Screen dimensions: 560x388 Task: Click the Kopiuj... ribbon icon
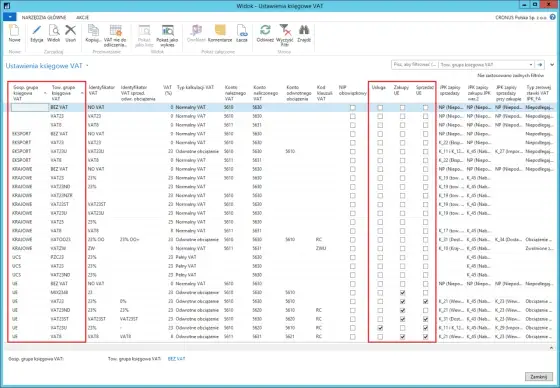(x=93, y=31)
